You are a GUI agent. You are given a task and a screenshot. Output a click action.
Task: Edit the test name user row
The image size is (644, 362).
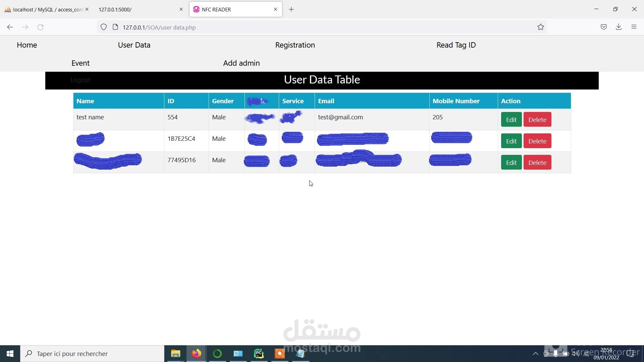coord(511,120)
